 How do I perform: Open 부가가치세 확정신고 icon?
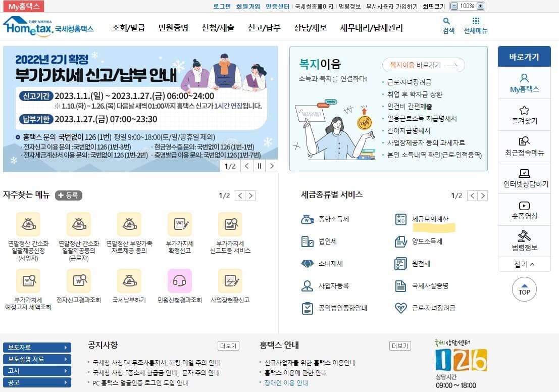point(180,224)
